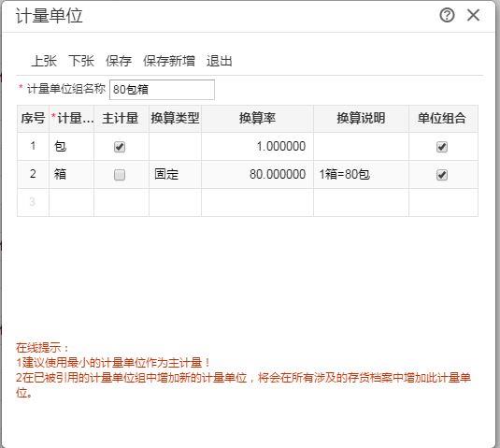
Task: Select the 箱 unit name cell
Action: tap(71, 175)
